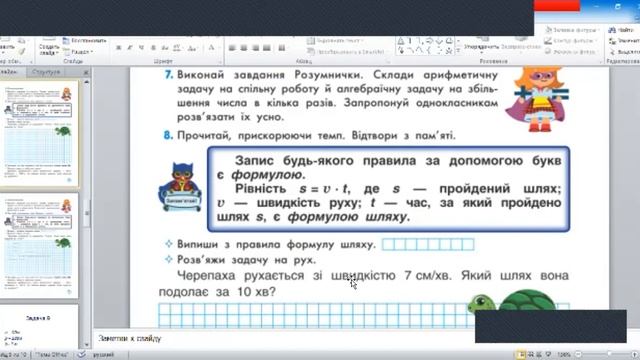640x360 pixels.
Task: Open the Quick Styles (Экспресс-стили) dropdown
Action: tap(520, 46)
